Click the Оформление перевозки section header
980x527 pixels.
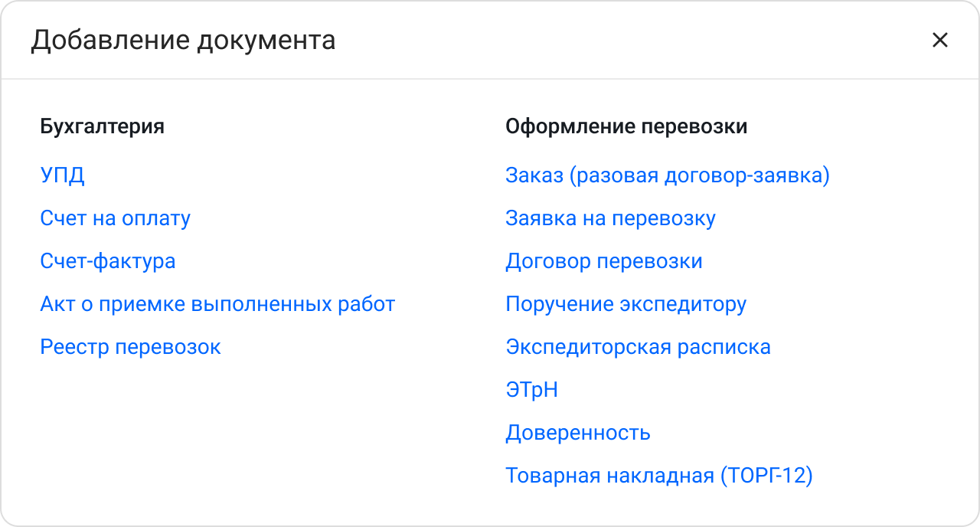pos(624,126)
